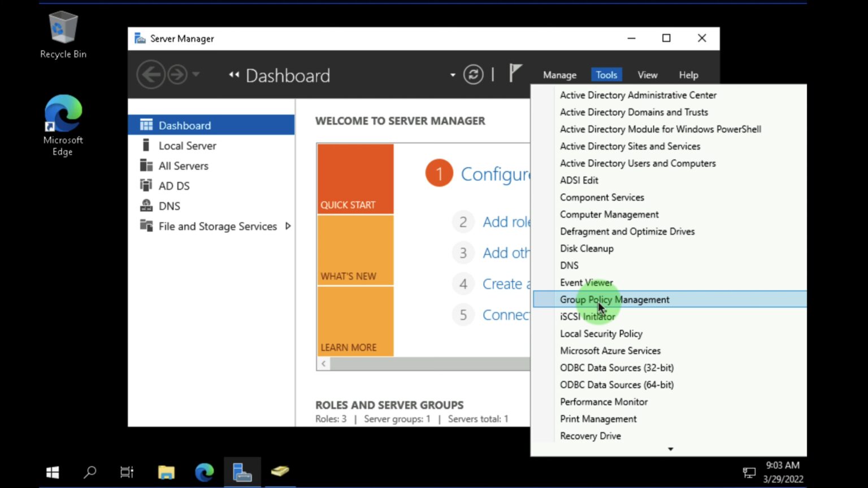Select Local Server in the sidebar
868x488 pixels.
pos(187,145)
